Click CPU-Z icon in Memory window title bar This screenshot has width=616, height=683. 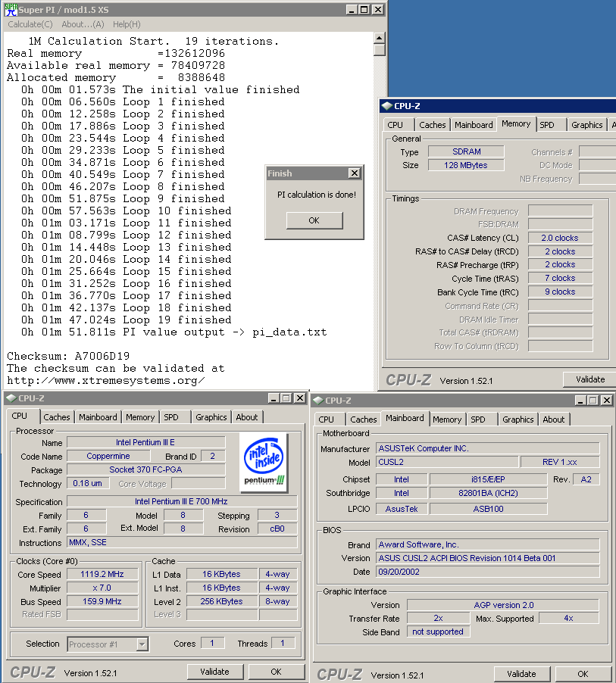tap(386, 106)
